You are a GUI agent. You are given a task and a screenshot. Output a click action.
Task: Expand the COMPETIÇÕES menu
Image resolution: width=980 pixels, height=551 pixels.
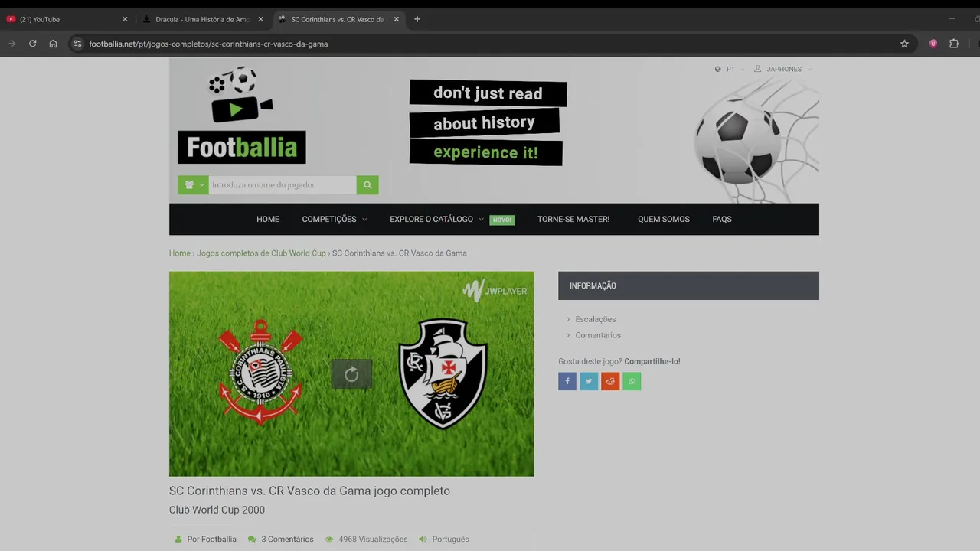(x=335, y=219)
